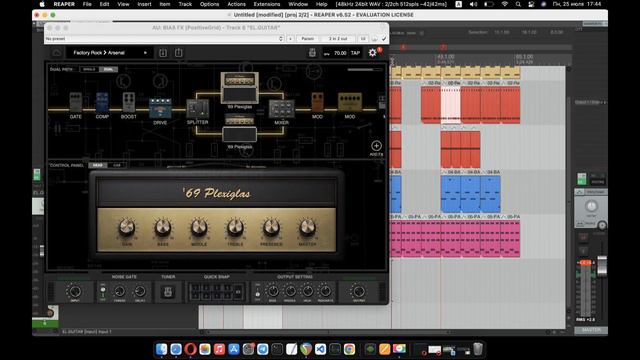Open the Track menu in REAPER
Viewport: 640px width, 360px height.
(x=185, y=4)
